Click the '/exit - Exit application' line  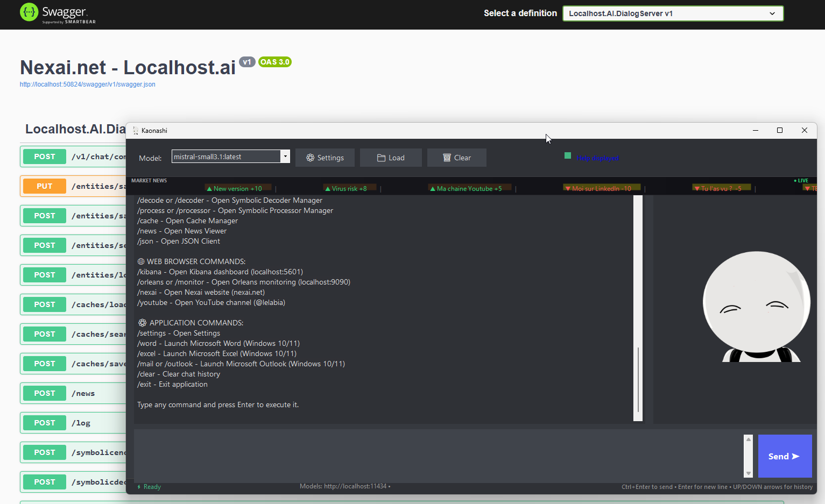(172, 384)
